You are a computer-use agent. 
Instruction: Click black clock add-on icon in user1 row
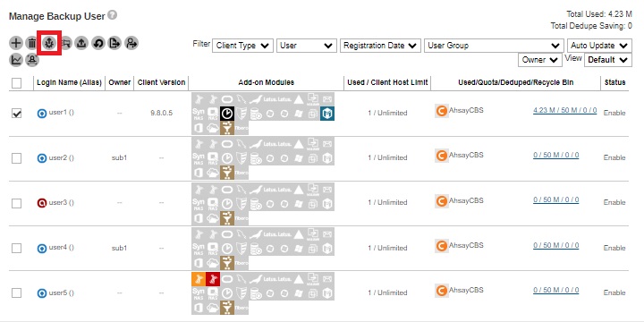click(x=227, y=114)
